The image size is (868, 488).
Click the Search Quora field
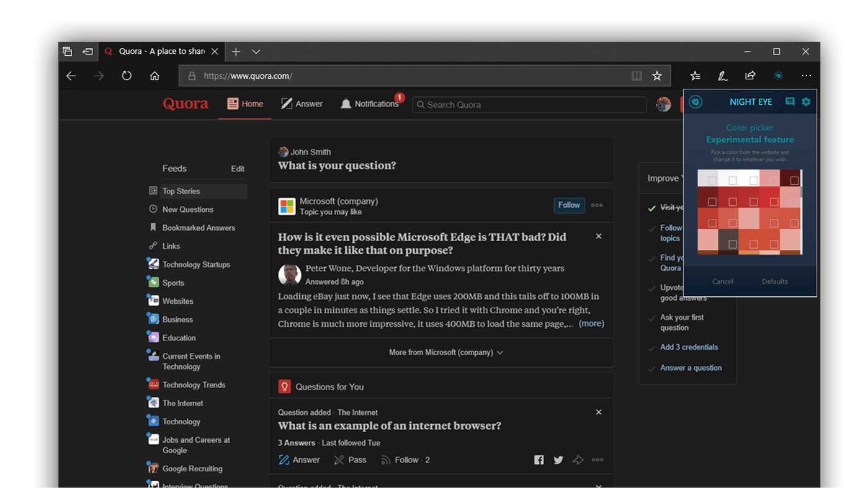tap(529, 105)
